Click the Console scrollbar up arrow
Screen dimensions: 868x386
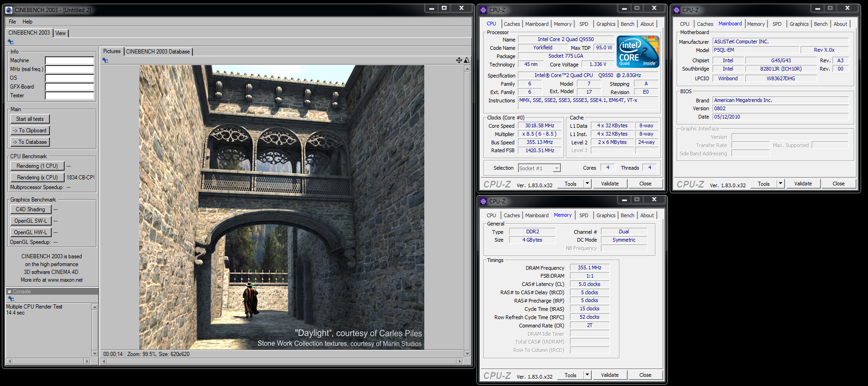[95, 307]
